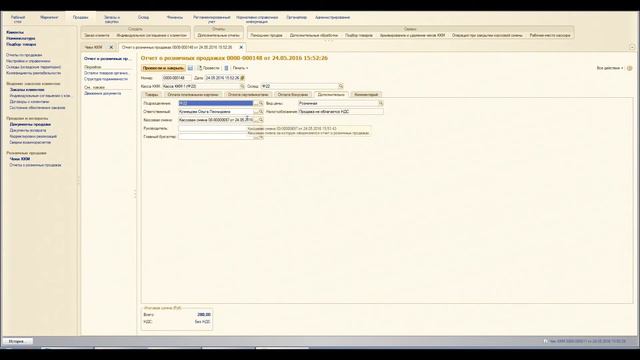The height and width of the screenshot is (360, 640).
Task: Open the Печать dropdown menu
Action: tap(240, 68)
